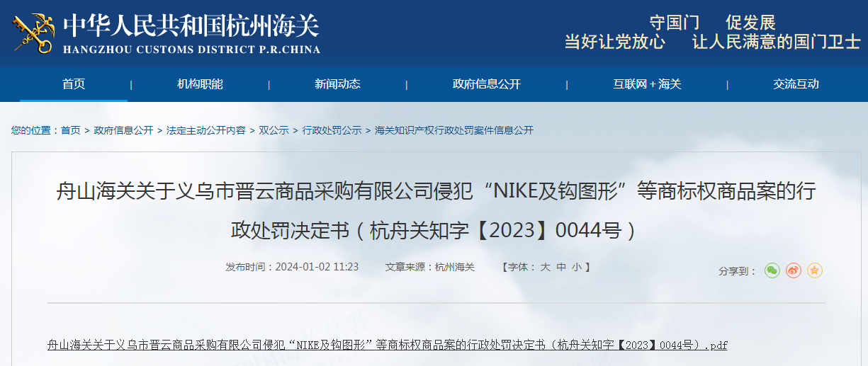This screenshot has height=366, width=868.
Task: Open the 交流互动 navigation tab
Action: tap(796, 84)
